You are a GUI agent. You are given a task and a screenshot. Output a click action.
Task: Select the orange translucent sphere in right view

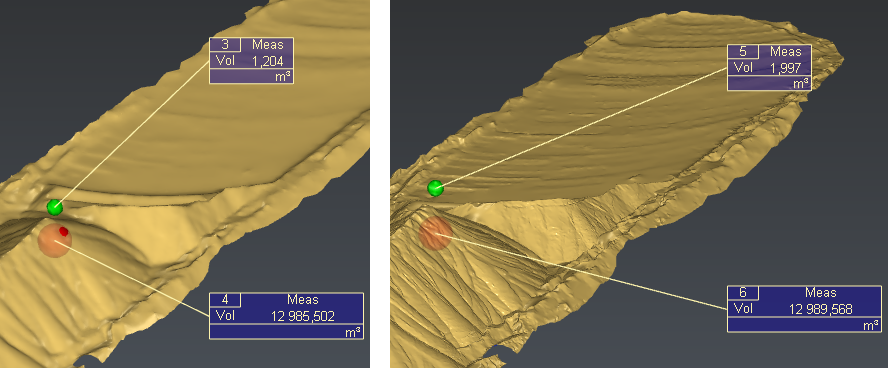(x=436, y=233)
